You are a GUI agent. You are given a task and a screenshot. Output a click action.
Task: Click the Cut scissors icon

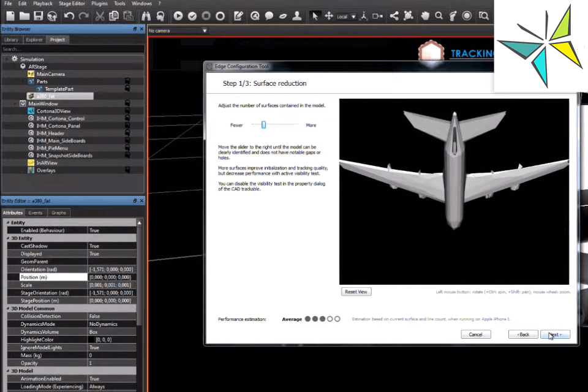pos(100,16)
